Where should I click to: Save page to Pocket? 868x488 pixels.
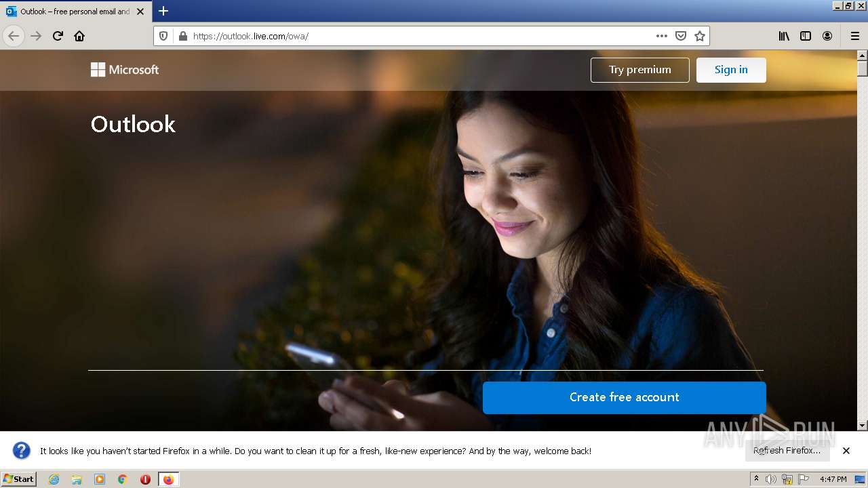click(x=681, y=36)
